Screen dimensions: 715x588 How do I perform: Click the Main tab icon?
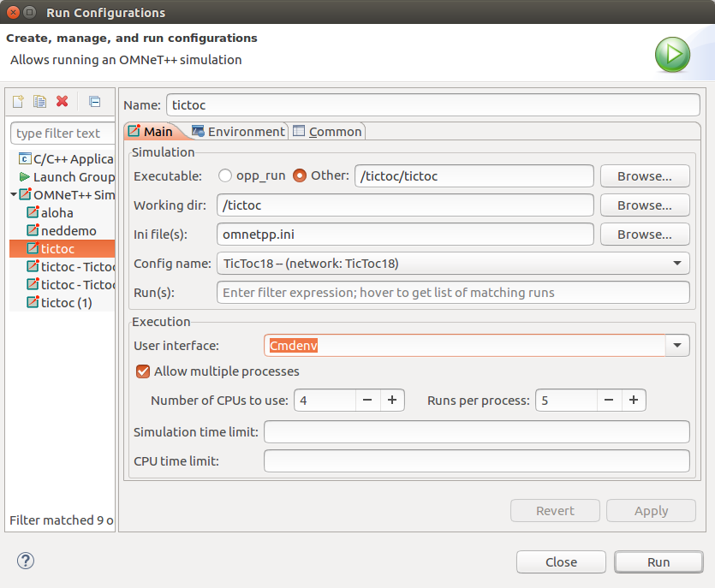click(x=134, y=131)
